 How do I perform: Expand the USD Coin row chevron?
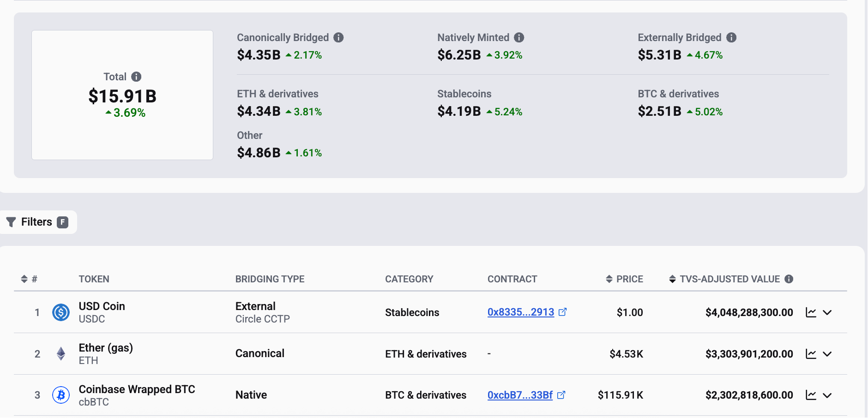coord(828,313)
